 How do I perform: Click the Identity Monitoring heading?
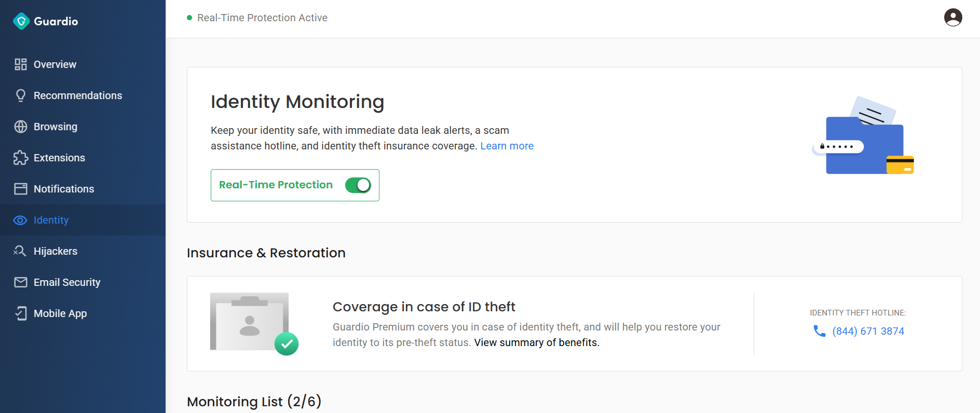(x=297, y=102)
